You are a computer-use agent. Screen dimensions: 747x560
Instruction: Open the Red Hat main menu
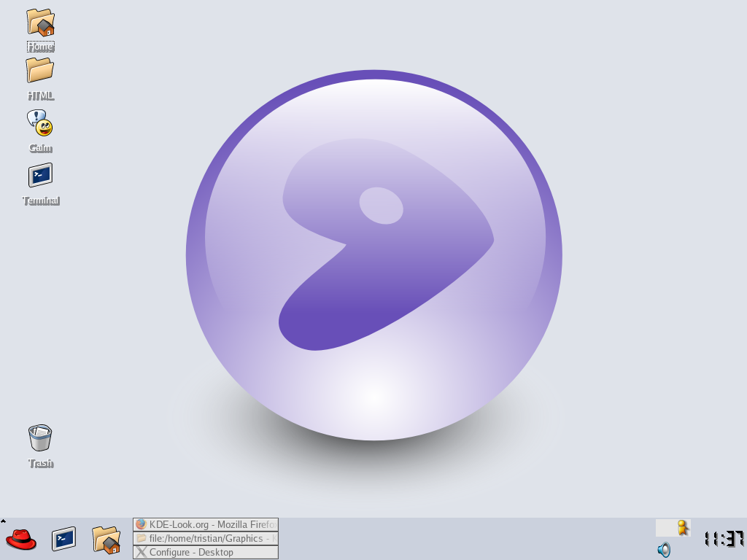coord(21,540)
